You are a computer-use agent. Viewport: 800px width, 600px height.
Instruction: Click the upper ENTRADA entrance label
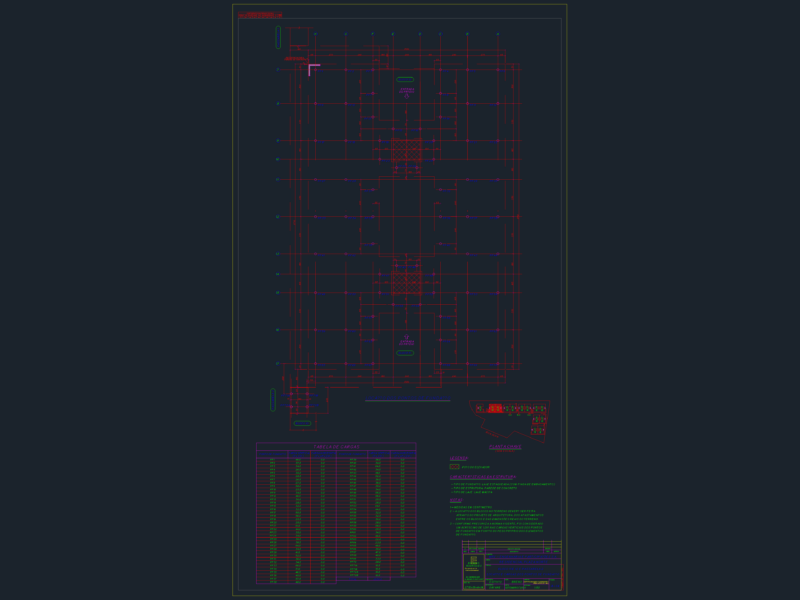407,90
